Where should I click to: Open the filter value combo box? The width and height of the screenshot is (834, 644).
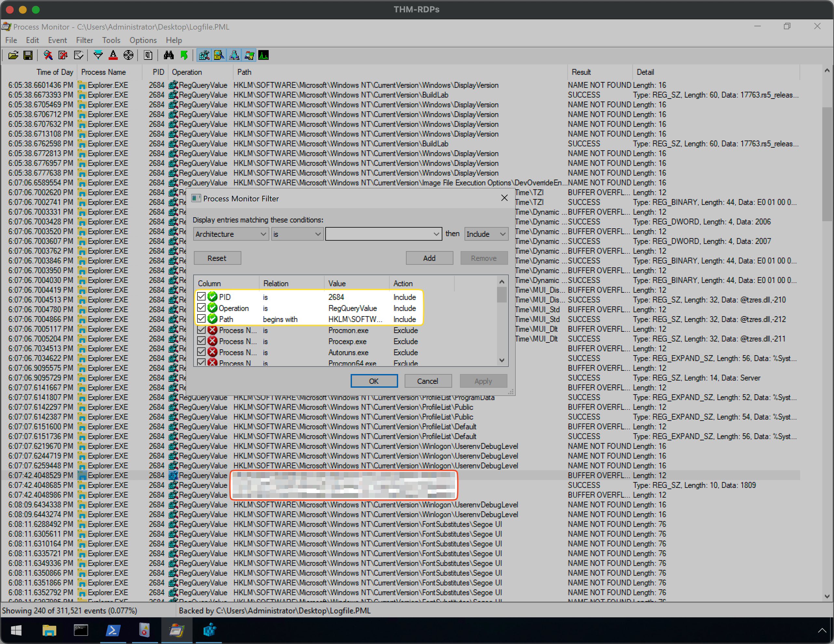click(x=383, y=234)
